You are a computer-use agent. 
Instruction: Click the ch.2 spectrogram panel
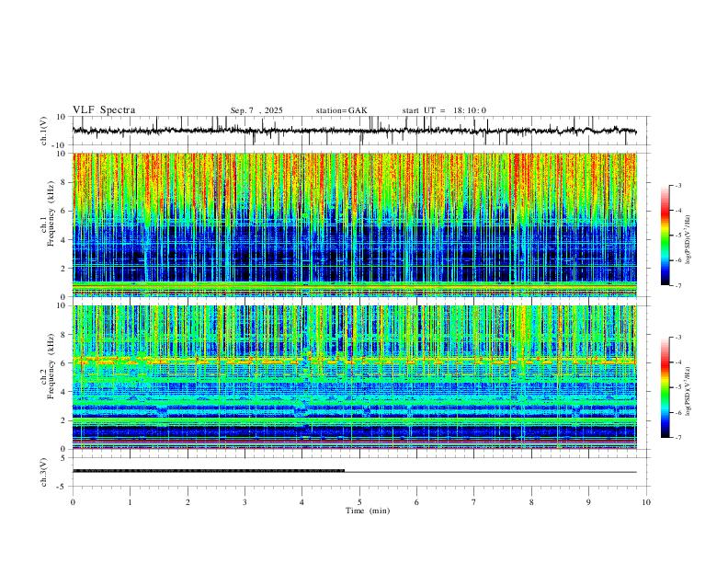click(x=354, y=377)
